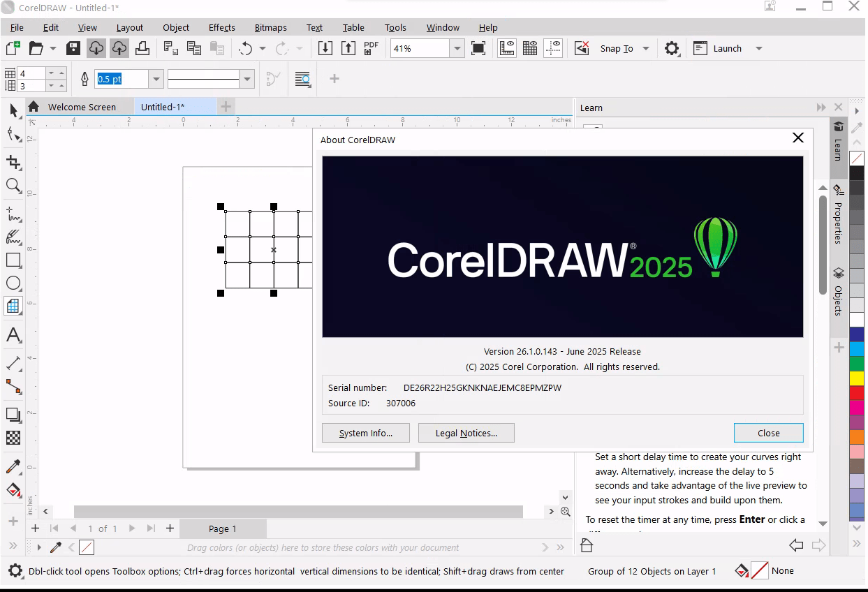
Task: Click the Publish to PDF icon
Action: pyautogui.click(x=371, y=48)
